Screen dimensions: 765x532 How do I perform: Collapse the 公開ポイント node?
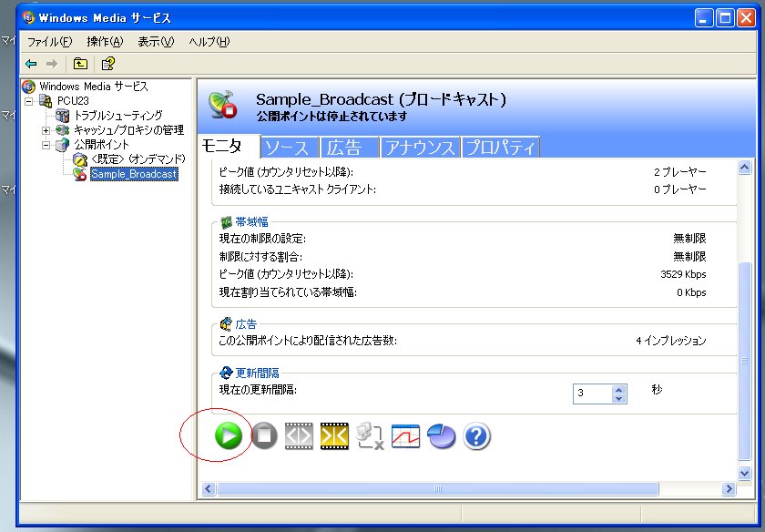46,146
